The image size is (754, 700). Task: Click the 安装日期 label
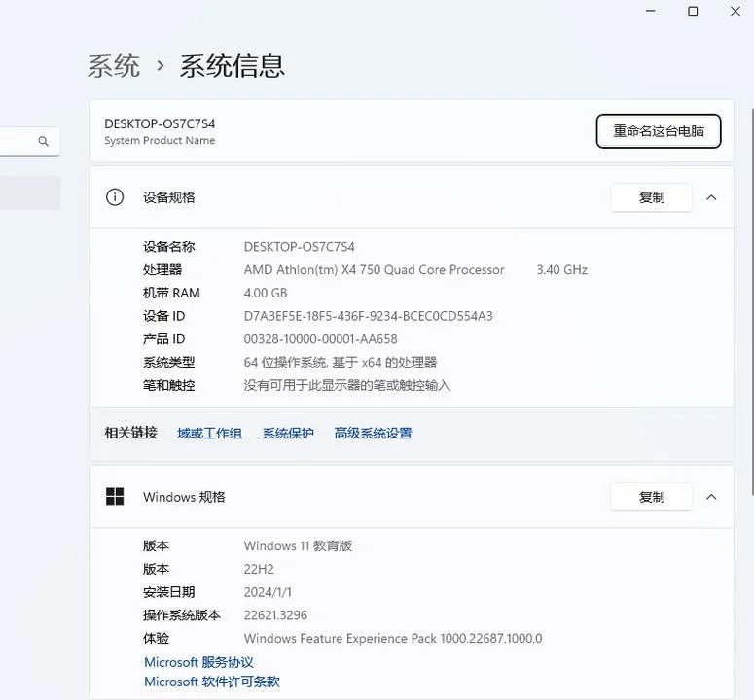(x=168, y=592)
